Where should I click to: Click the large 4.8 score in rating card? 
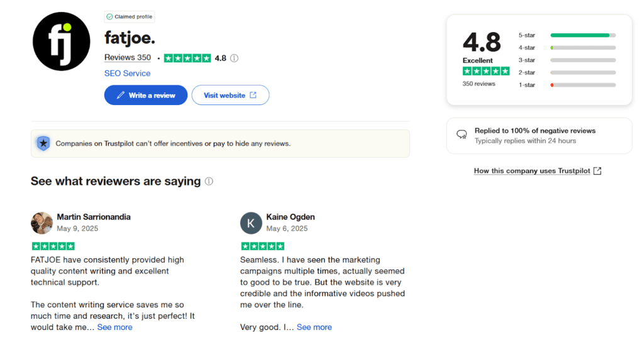[482, 42]
